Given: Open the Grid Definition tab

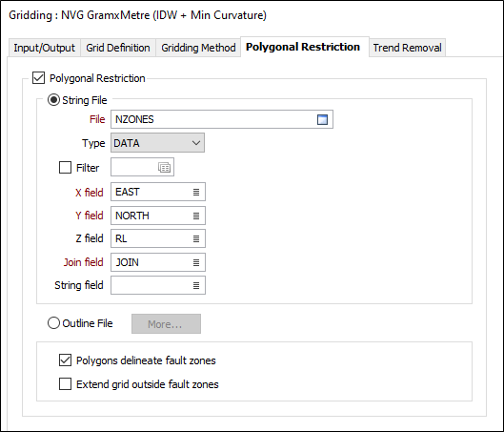Looking at the screenshot, I should [118, 48].
